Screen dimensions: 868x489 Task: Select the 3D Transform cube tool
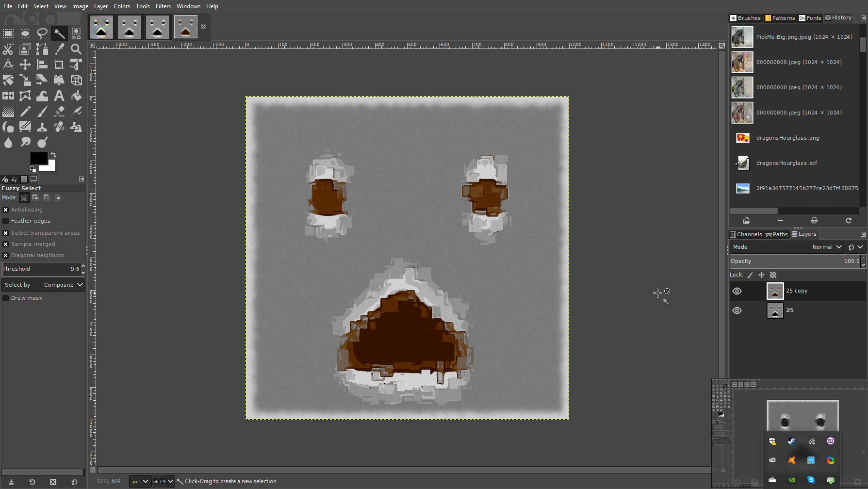point(76,80)
